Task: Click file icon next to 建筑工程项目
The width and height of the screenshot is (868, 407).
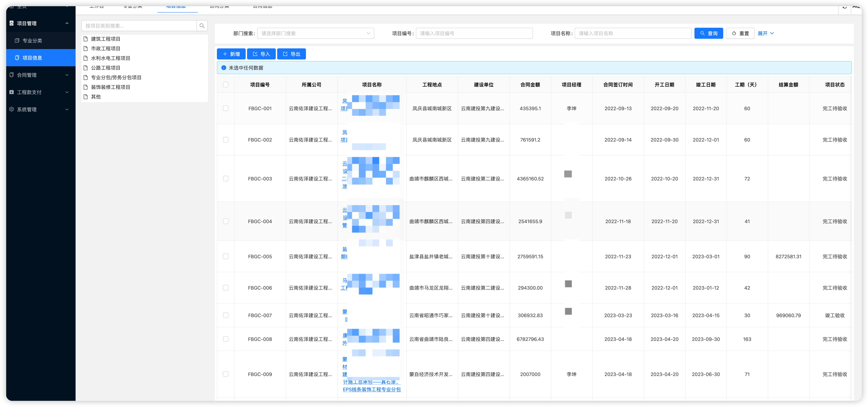Action: pos(86,39)
